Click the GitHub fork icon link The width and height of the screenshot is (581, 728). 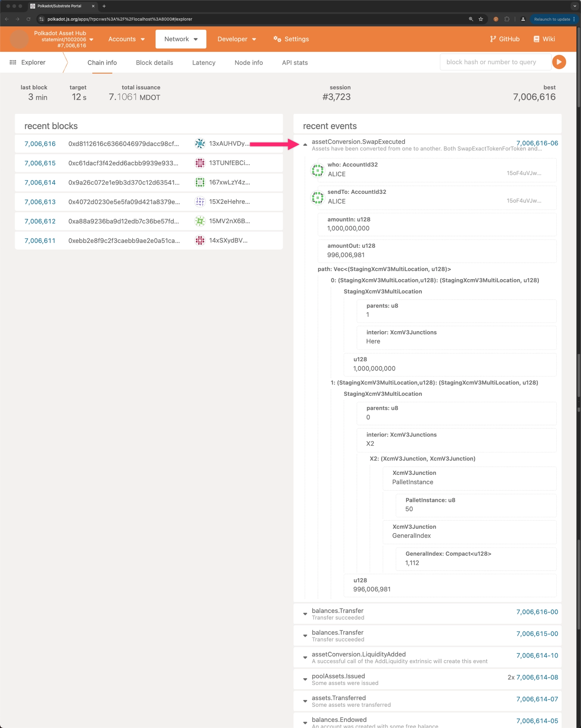(x=493, y=39)
